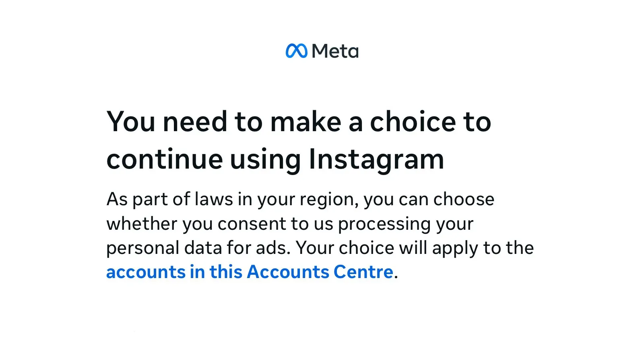This screenshot has height=338, width=644.
Task: Click the word 'Accounts' in the blue link
Action: point(288,272)
